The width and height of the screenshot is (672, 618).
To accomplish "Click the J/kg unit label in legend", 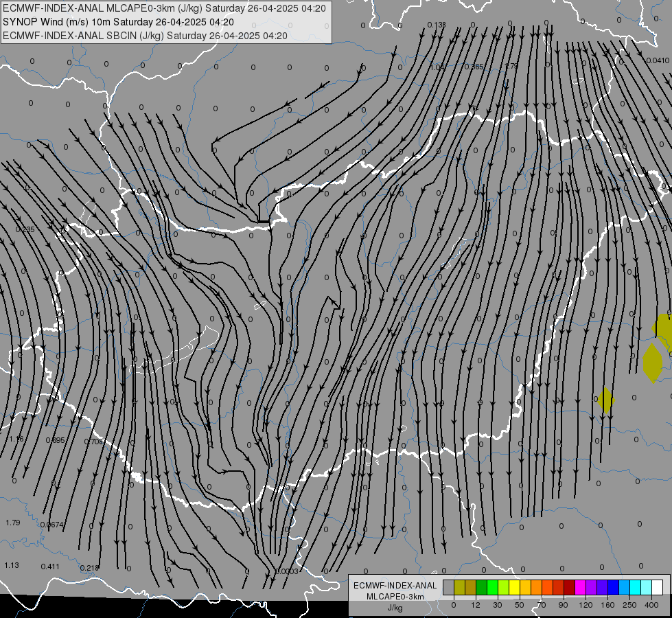I will coord(395,608).
